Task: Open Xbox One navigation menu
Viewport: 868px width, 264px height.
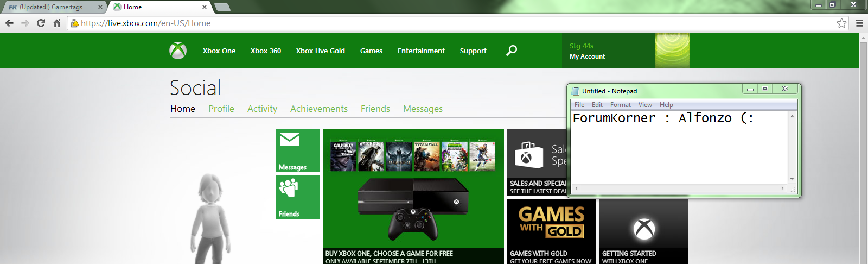Action: coord(219,51)
